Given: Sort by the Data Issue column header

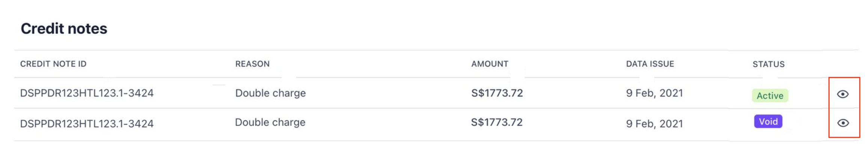Looking at the screenshot, I should point(650,64).
